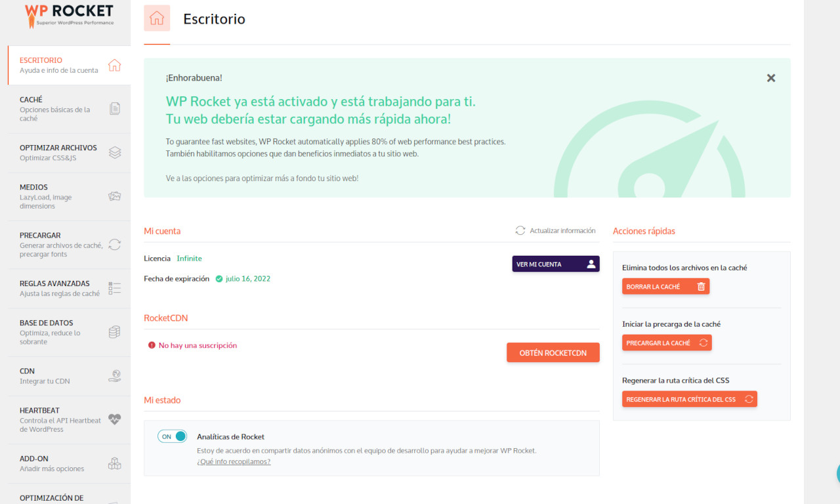Click the Base de Datos database icon
Viewport: 840px width, 504px height.
click(114, 332)
